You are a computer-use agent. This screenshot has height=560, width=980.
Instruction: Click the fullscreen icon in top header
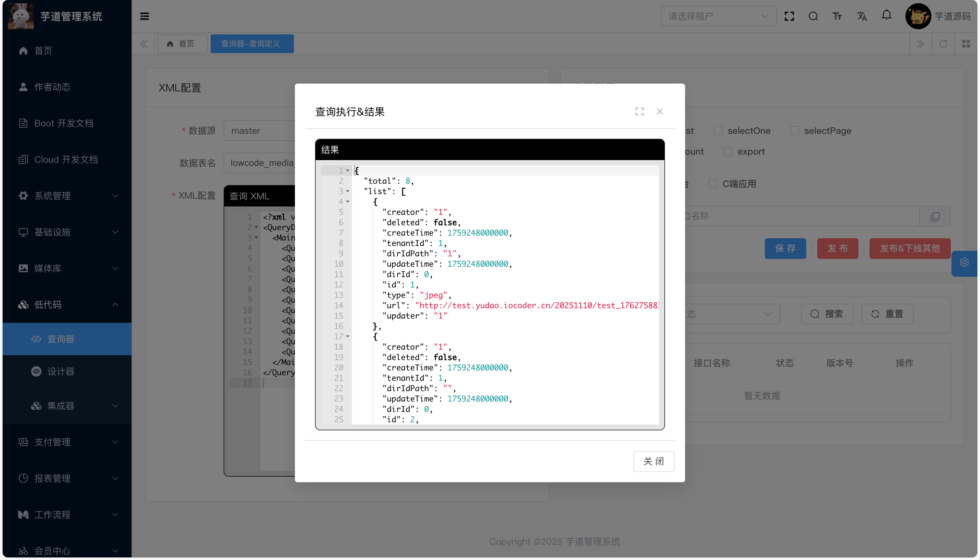pos(789,16)
